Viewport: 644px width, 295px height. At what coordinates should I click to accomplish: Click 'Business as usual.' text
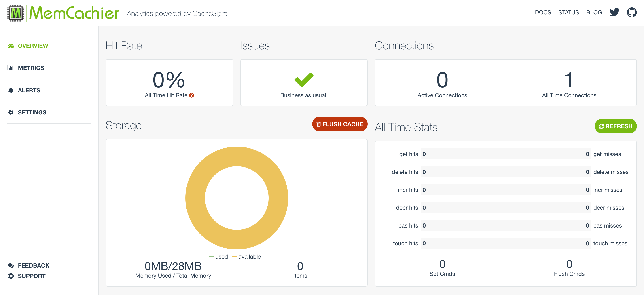click(x=304, y=95)
